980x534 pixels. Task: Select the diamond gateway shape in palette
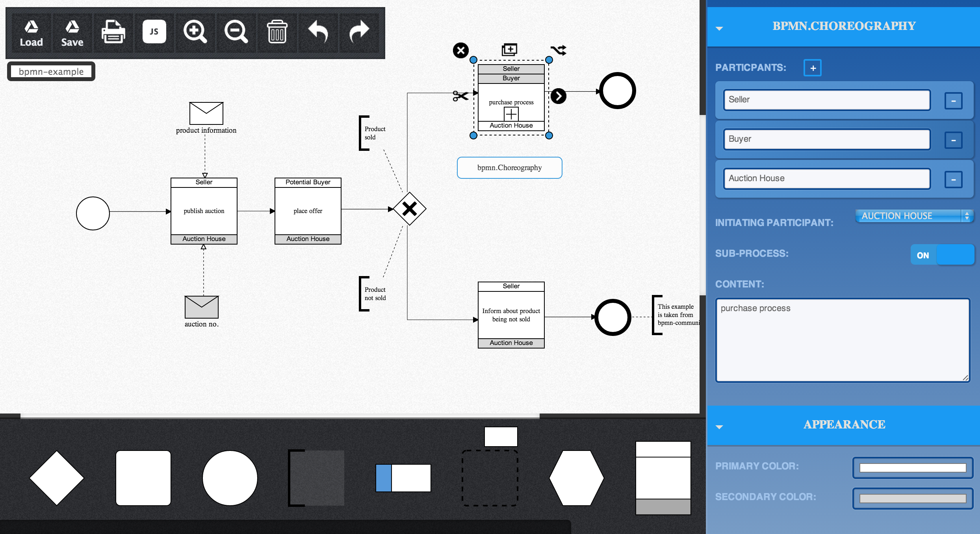(57, 478)
